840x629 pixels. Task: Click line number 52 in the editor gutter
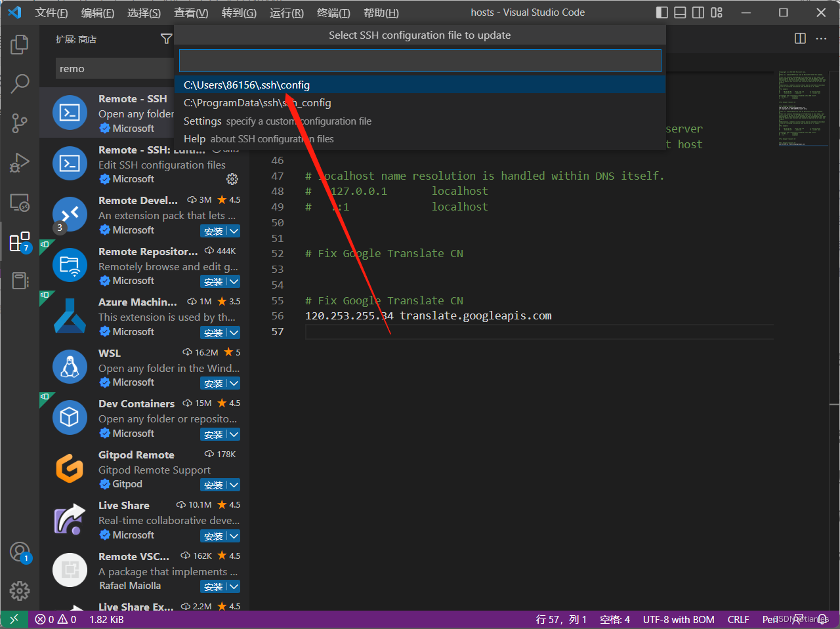(278, 254)
